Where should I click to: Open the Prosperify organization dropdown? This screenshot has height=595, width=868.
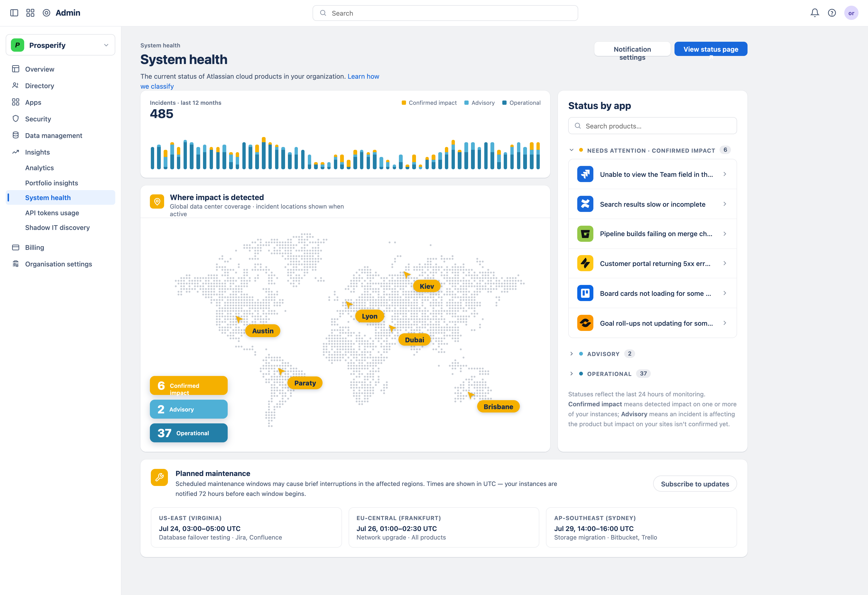coord(60,45)
